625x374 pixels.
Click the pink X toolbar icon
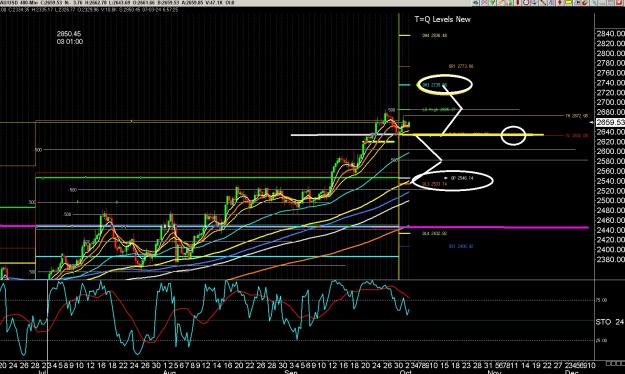(484, 2)
